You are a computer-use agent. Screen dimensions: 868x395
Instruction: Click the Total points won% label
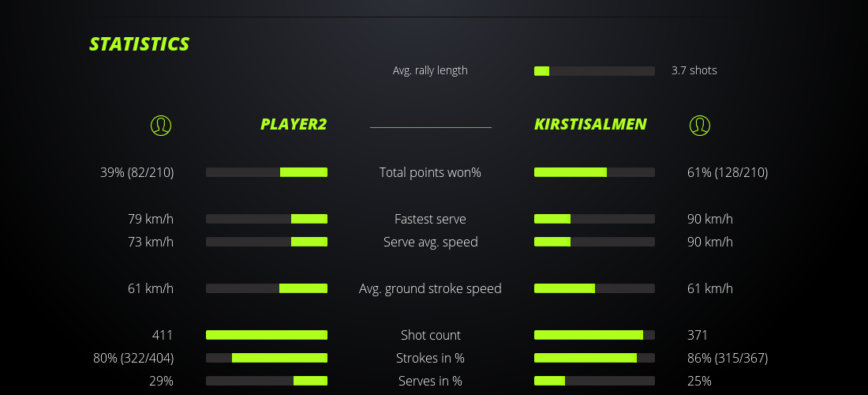tap(430, 172)
